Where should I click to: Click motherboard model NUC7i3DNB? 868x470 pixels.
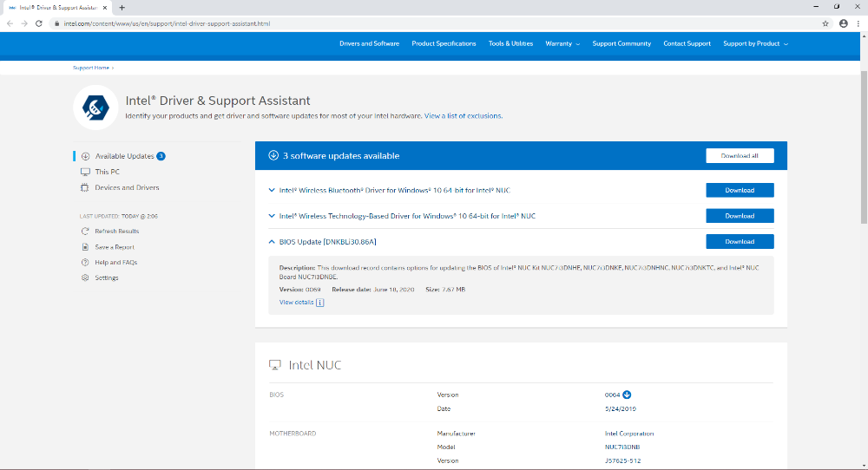point(622,447)
